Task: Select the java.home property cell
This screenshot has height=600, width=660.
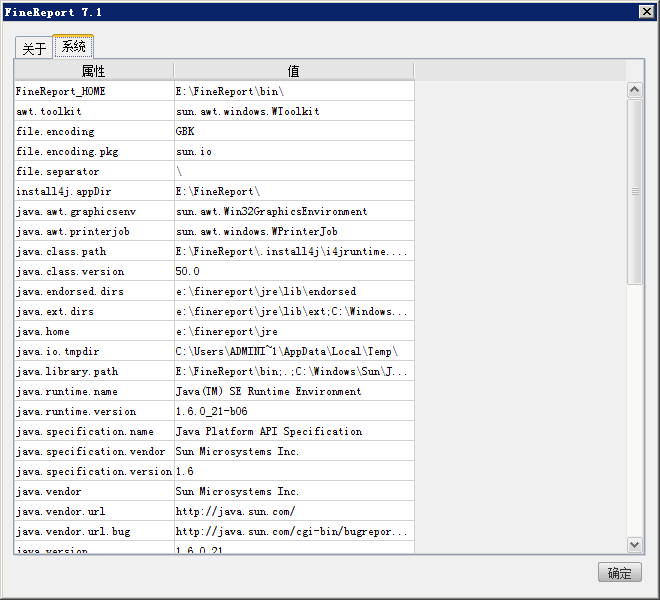Action: tap(94, 331)
